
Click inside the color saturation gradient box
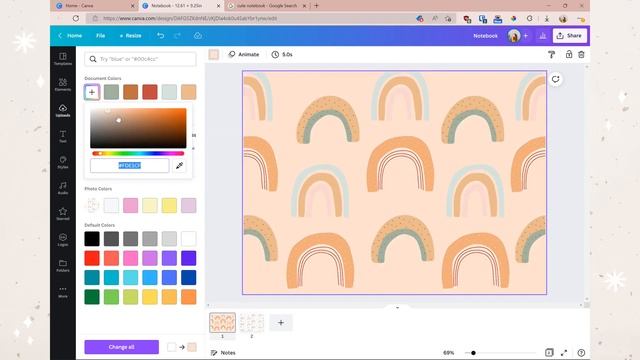[x=138, y=128]
